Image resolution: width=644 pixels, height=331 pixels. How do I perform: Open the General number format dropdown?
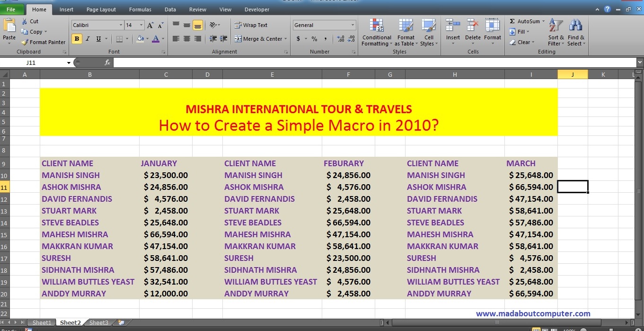coord(353,25)
